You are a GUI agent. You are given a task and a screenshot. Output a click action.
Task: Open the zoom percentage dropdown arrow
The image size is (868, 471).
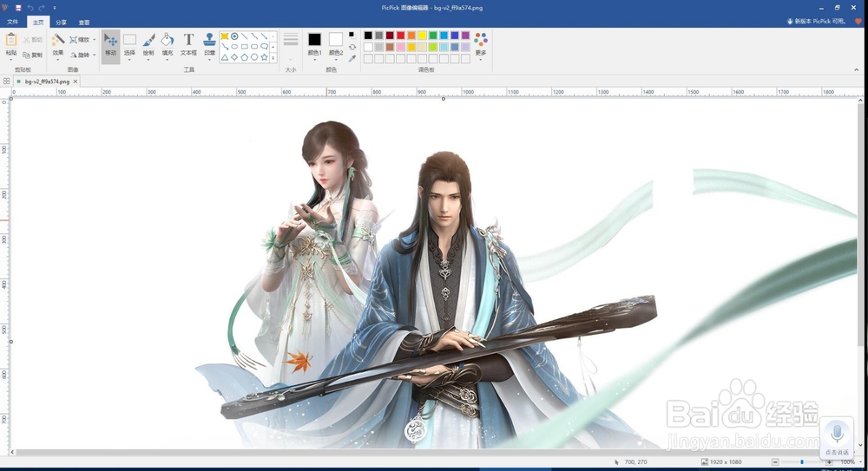[x=859, y=461]
